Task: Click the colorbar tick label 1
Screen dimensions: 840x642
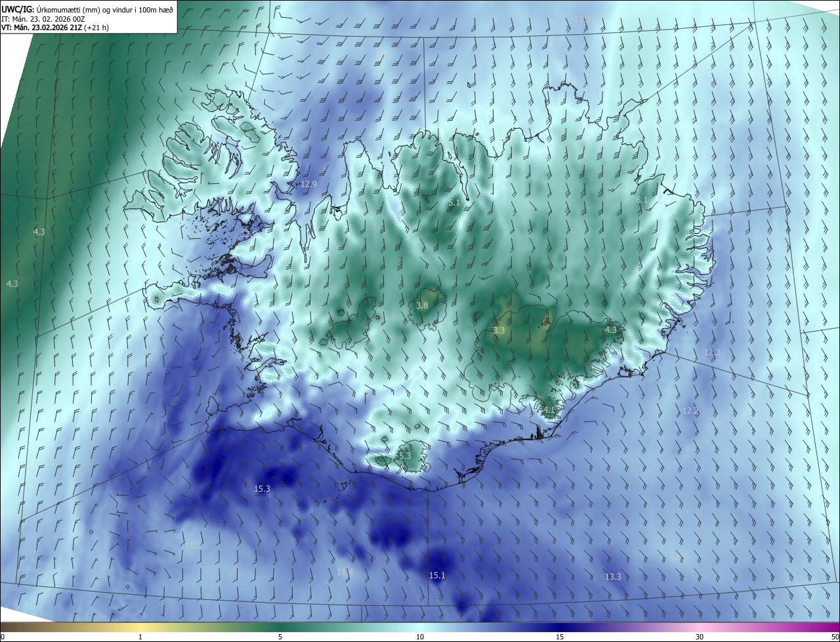Action: pos(140,637)
